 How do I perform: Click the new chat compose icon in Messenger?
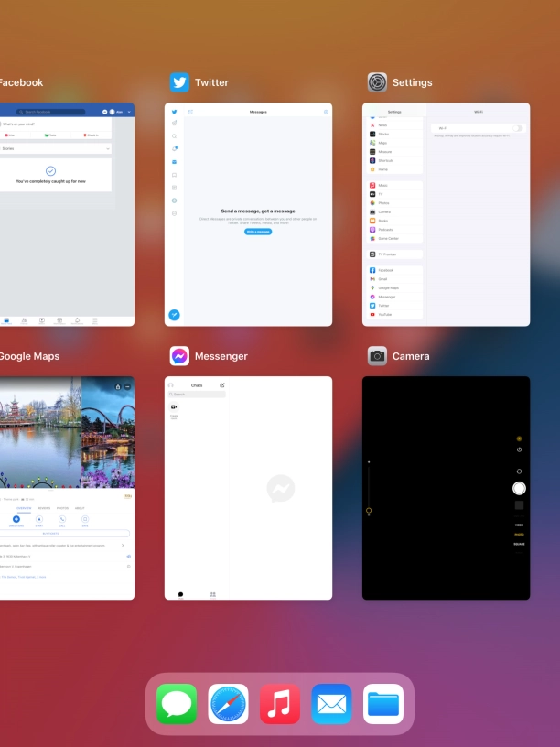coord(222,385)
